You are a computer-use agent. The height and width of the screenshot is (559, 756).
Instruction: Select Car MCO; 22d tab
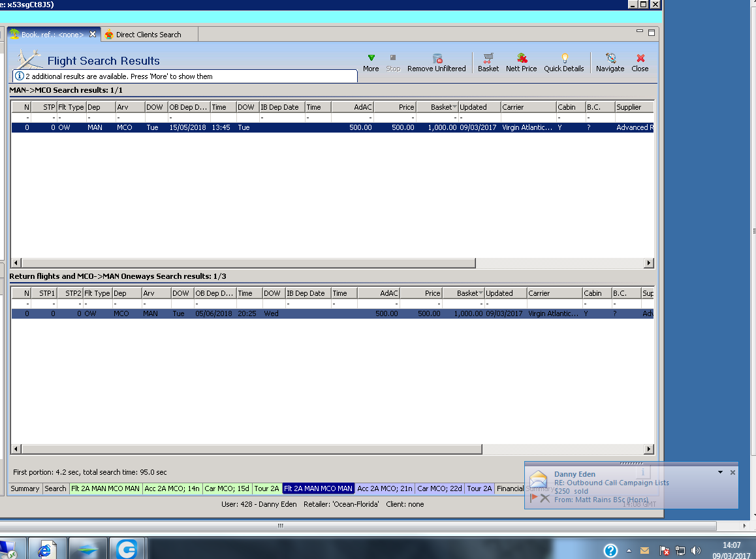(440, 488)
